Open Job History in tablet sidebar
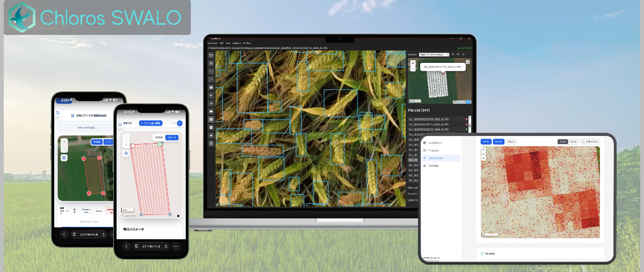Image resolution: width=644 pixels, height=272 pixels. click(441, 158)
